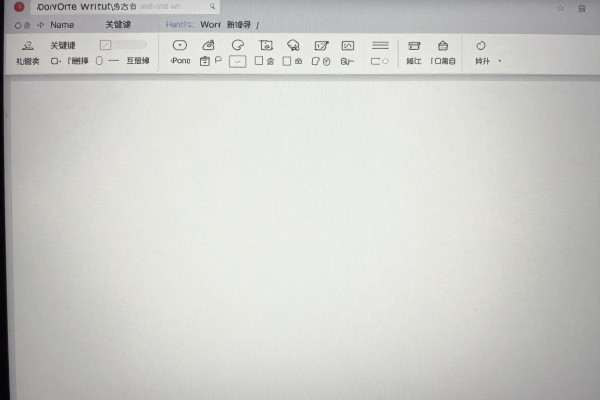Click the edit box with pen icon
Screen dimensions: 600x400
[321, 46]
